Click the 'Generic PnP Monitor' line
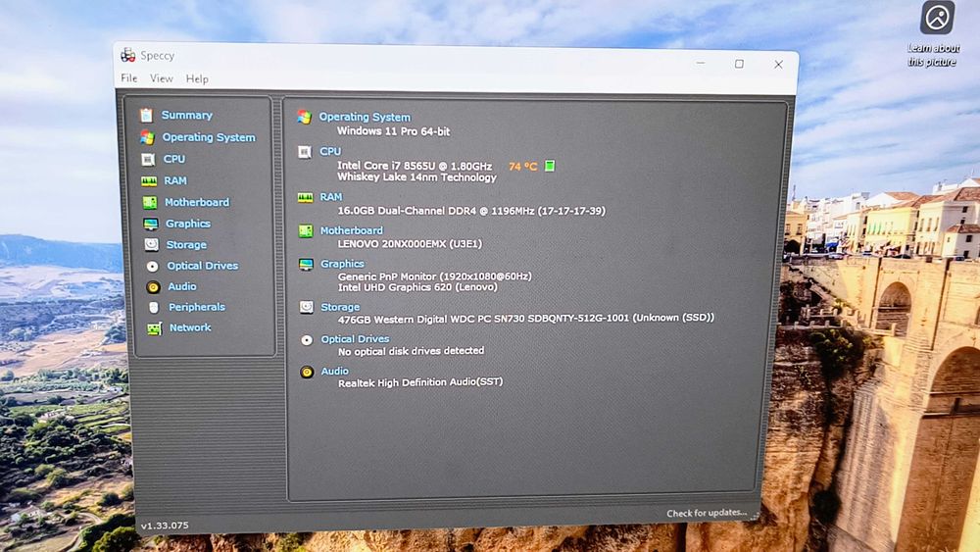The image size is (980, 552). [435, 276]
